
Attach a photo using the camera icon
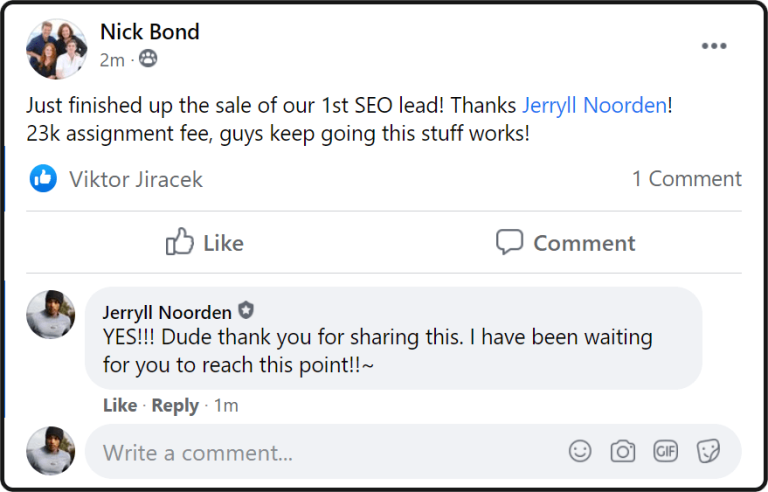tap(623, 451)
